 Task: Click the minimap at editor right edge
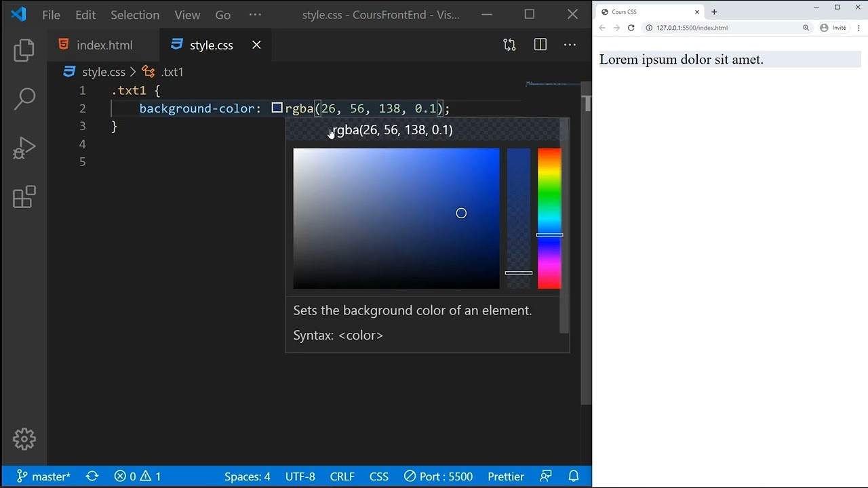tap(553, 84)
